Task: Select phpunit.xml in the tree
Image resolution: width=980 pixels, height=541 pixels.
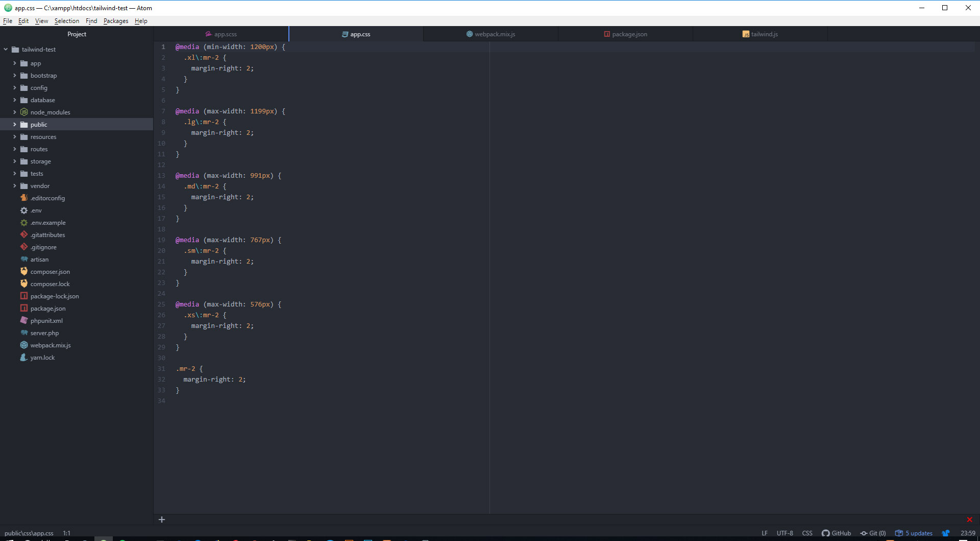Action: point(46,320)
